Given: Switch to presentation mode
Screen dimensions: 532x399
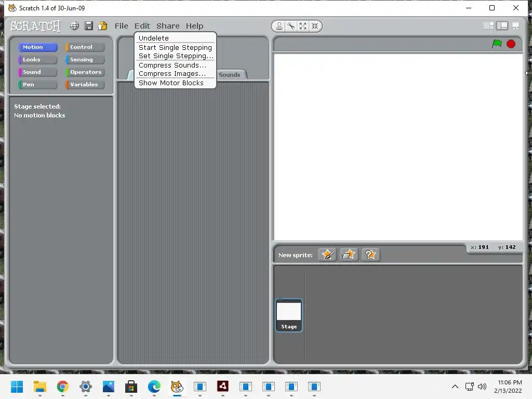Looking at the screenshot, I should pyautogui.click(x=516, y=26).
